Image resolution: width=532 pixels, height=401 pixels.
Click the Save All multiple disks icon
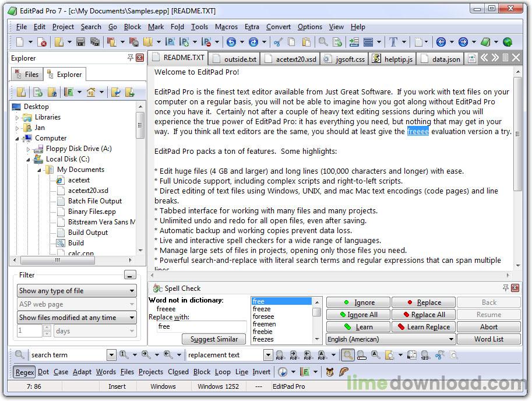point(95,42)
